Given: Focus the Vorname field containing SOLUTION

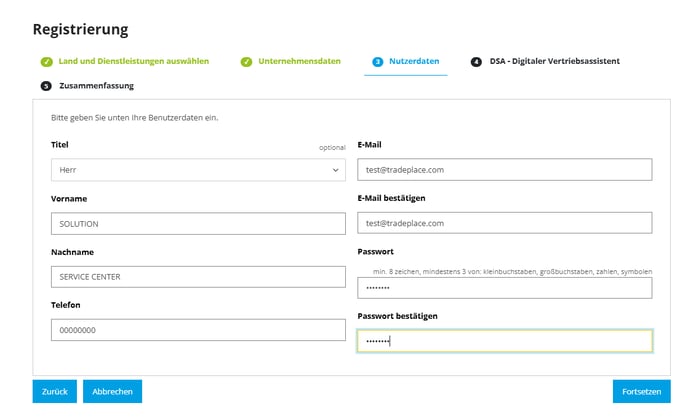Looking at the screenshot, I should click(x=198, y=224).
